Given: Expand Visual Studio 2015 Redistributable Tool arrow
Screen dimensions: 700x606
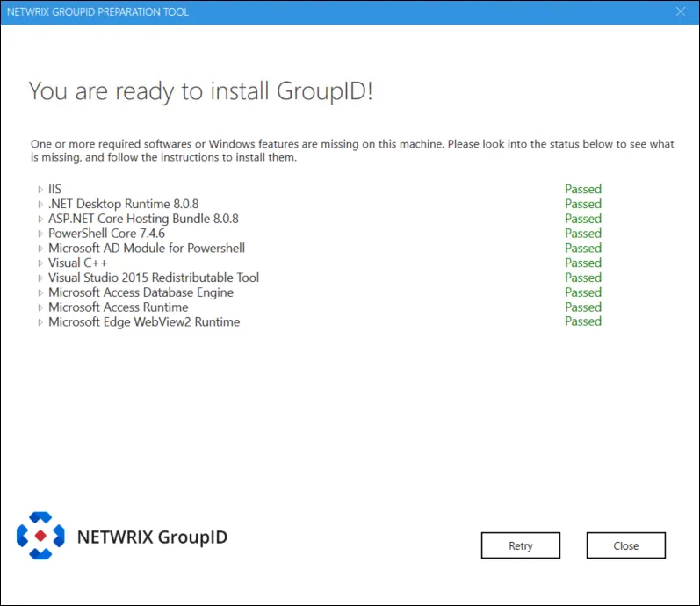Looking at the screenshot, I should [40, 278].
